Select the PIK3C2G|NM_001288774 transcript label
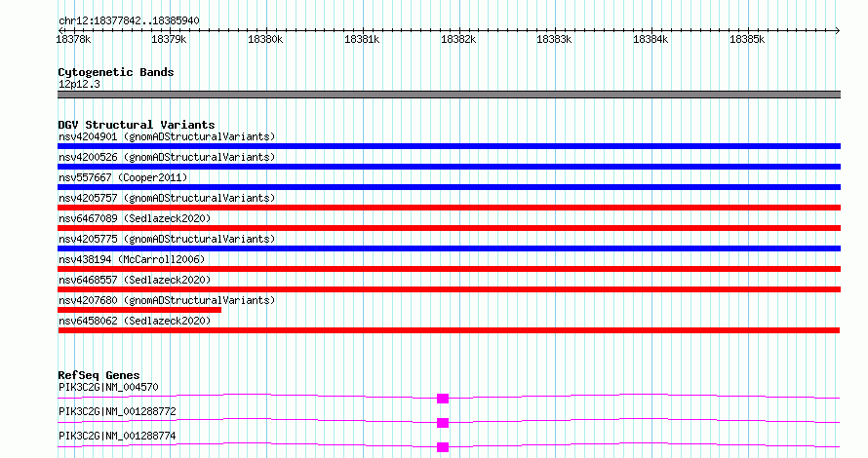This screenshot has width=868, height=458. pyautogui.click(x=117, y=436)
